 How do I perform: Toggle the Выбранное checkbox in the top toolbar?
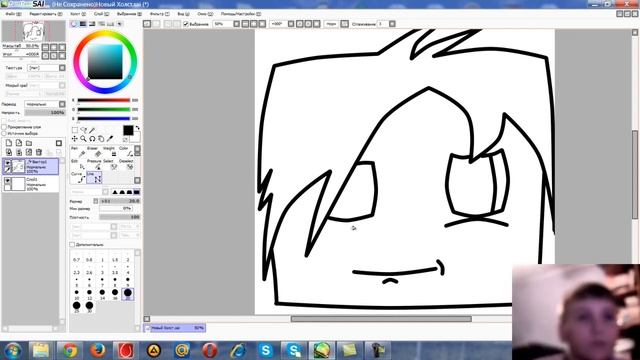tap(186, 24)
